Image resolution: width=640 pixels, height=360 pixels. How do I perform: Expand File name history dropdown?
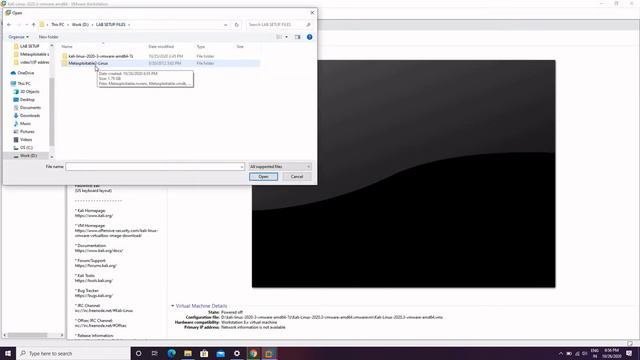[242, 167]
